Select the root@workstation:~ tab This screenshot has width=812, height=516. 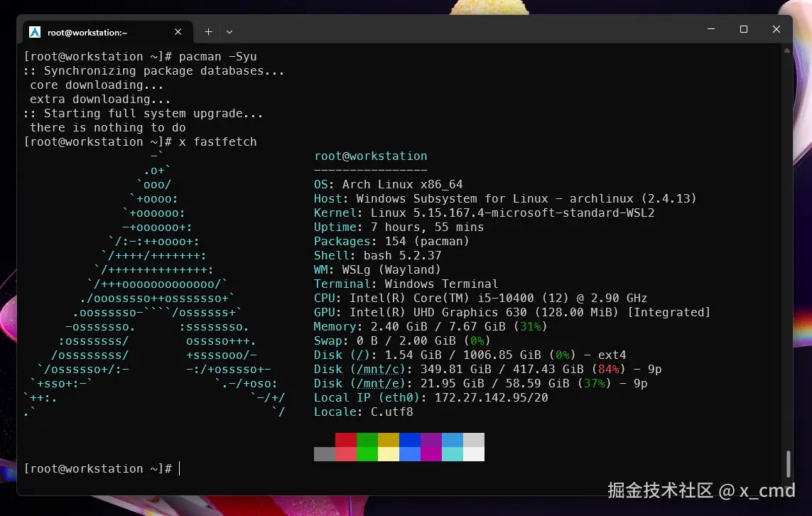click(x=108, y=32)
